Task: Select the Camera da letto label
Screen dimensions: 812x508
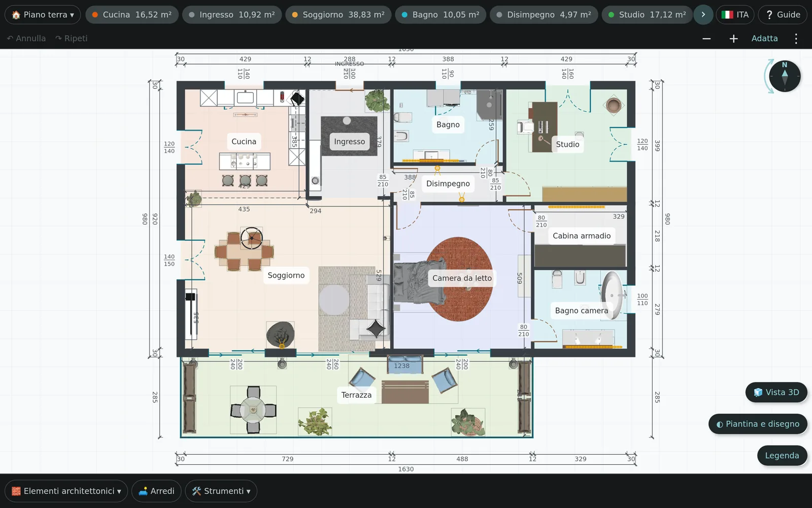Action: pos(462,278)
